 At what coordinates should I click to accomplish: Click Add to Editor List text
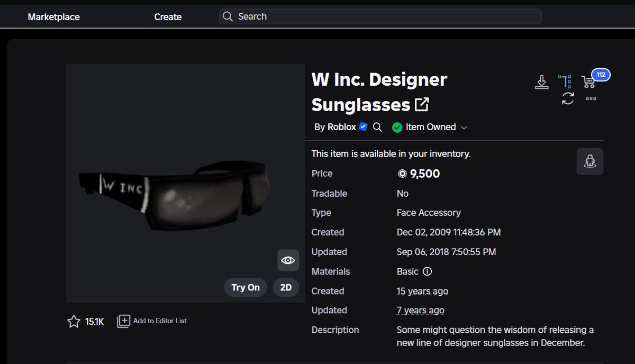(x=160, y=321)
